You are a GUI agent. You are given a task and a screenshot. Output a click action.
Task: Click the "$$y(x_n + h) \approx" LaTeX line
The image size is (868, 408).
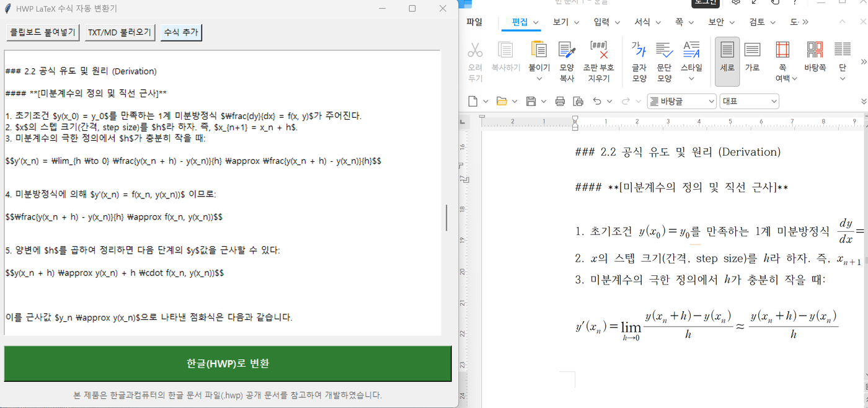pyautogui.click(x=114, y=273)
